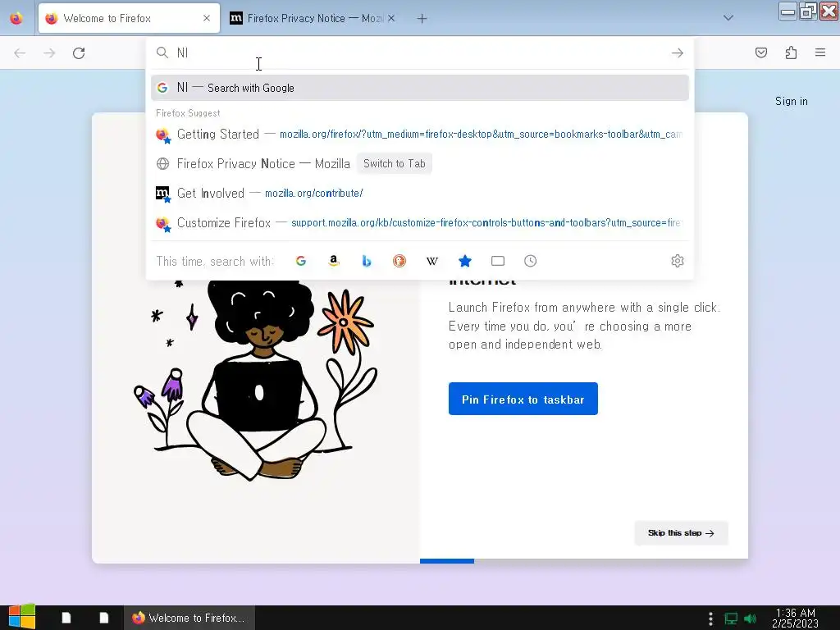Go back one page
The width and height of the screenshot is (840, 630).
point(20,53)
